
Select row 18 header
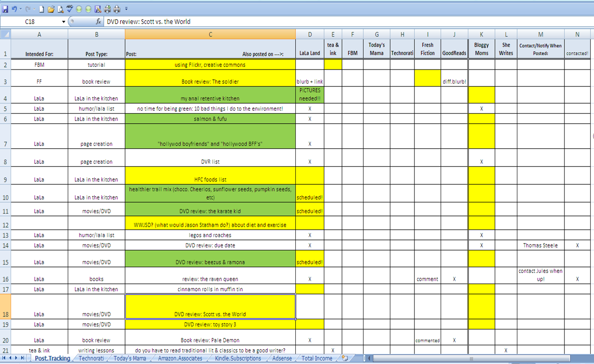click(5, 307)
